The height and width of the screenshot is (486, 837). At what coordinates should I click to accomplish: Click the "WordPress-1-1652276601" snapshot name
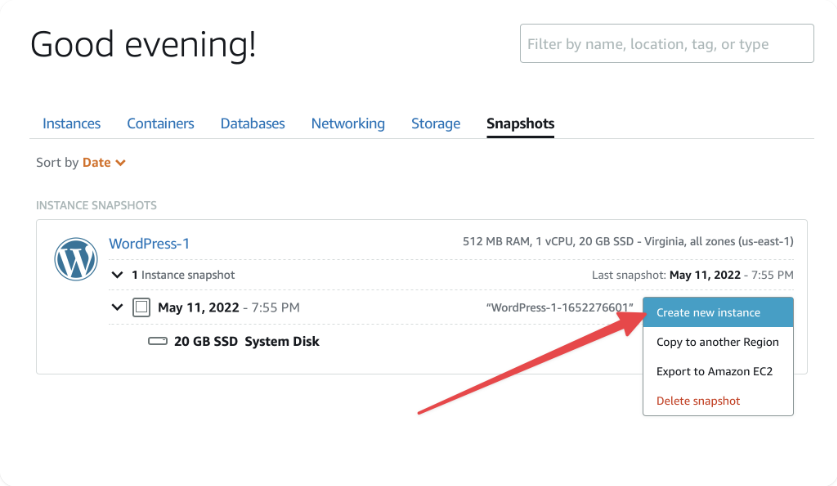point(559,308)
